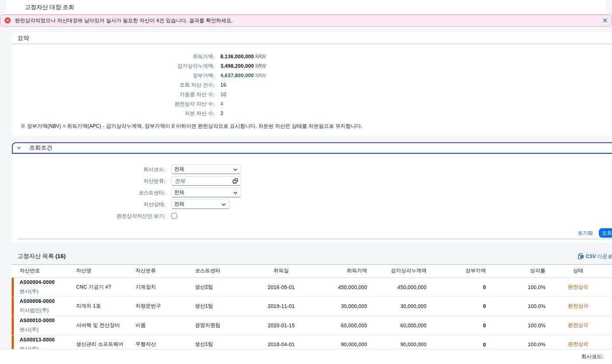The width and height of the screenshot is (612, 364).
Task: Click the 요약 section title
Action: click(x=23, y=38)
